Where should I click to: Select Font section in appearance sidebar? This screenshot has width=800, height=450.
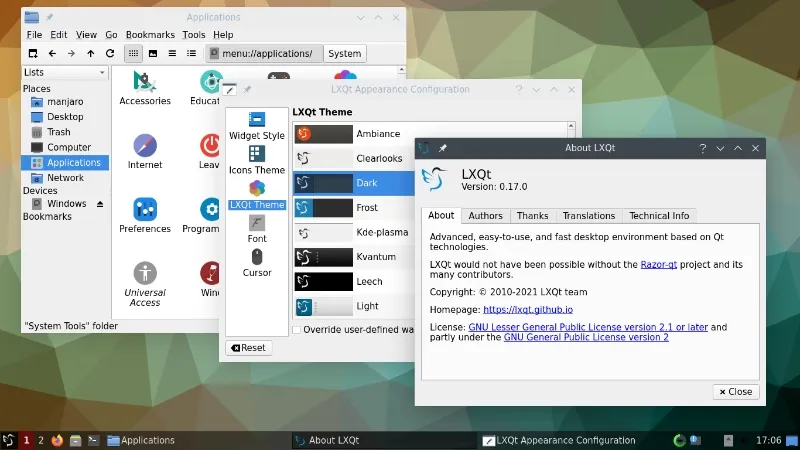pos(257,229)
